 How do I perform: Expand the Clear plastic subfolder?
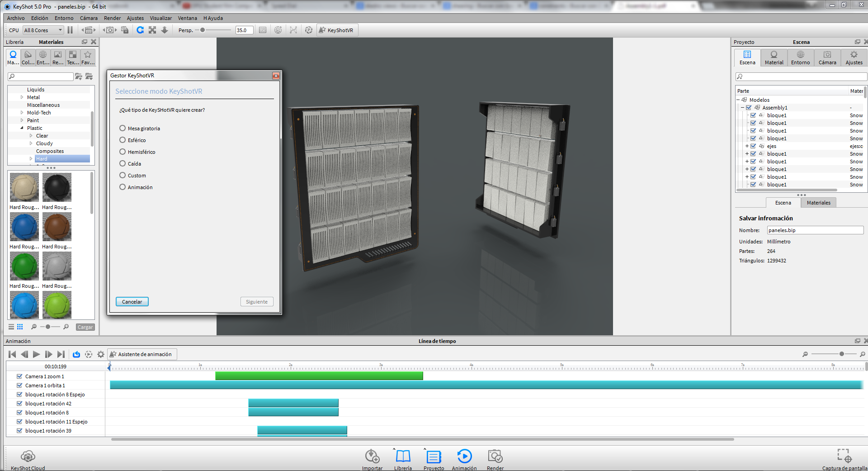point(31,136)
